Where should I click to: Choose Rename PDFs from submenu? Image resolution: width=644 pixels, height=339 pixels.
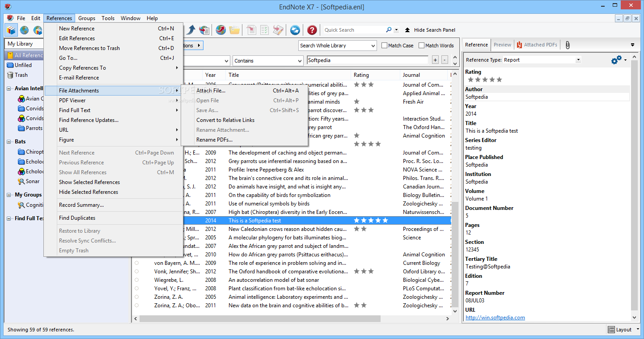tap(244, 140)
